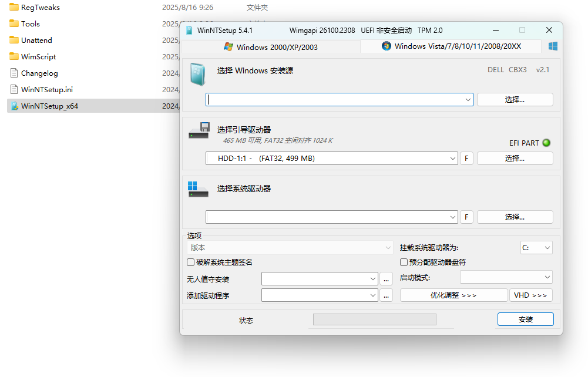Click the green EFI PART status indicator
Screen dimensions: 588x377
(546, 143)
